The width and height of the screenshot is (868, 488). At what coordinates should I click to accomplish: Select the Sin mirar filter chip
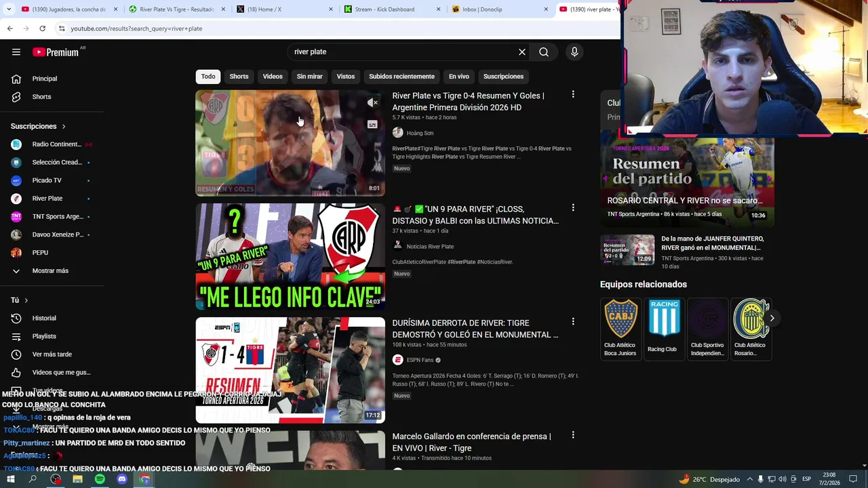coord(309,77)
